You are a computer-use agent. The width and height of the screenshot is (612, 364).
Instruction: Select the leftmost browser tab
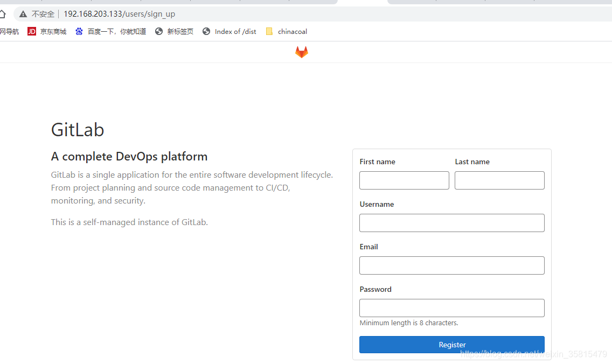point(22,3)
